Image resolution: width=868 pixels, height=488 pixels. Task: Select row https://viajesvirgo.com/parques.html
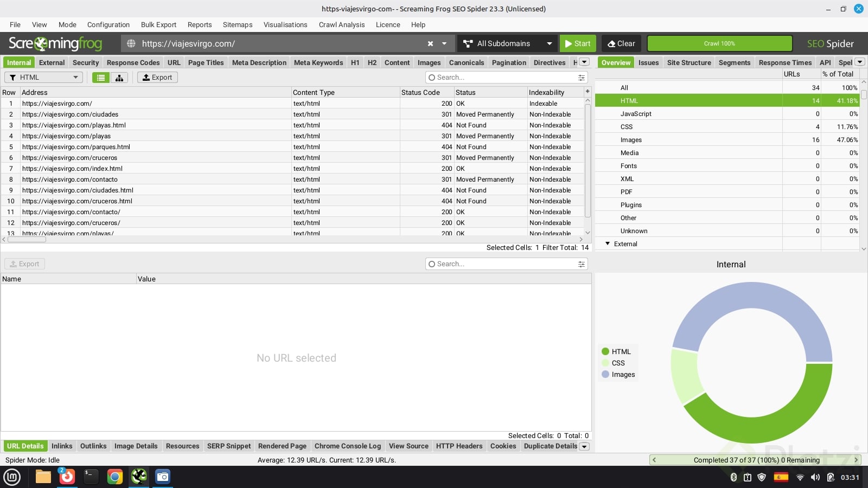(x=293, y=147)
